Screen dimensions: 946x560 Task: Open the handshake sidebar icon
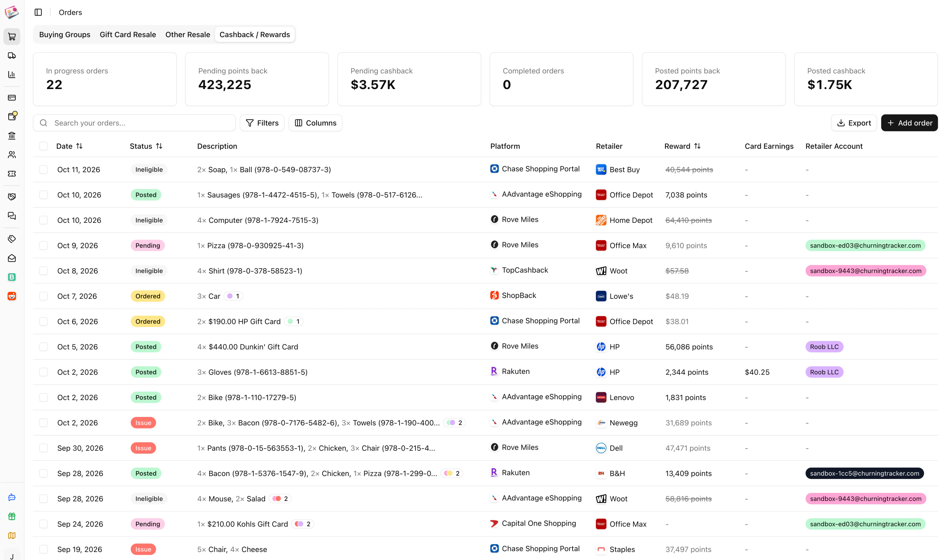pos(12,196)
